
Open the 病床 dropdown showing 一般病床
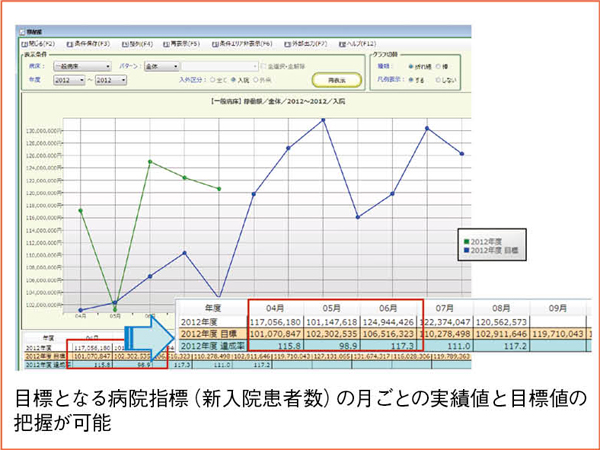[80, 66]
